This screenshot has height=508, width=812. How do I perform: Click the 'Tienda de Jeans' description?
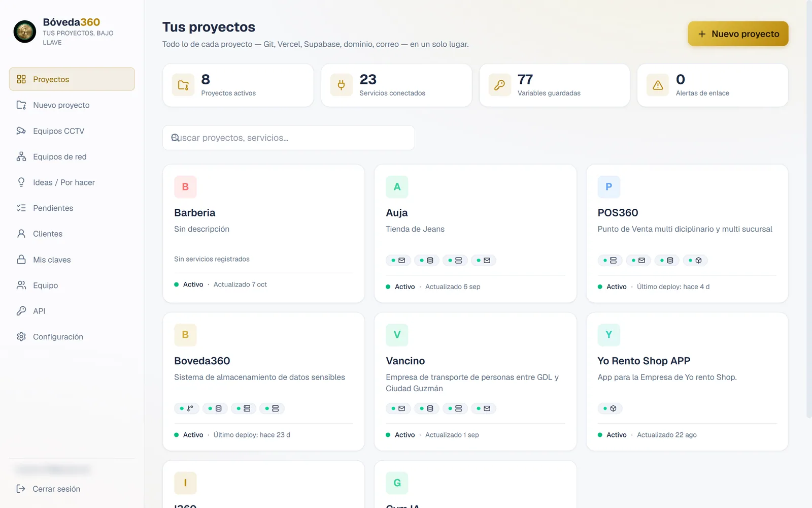pos(415,229)
